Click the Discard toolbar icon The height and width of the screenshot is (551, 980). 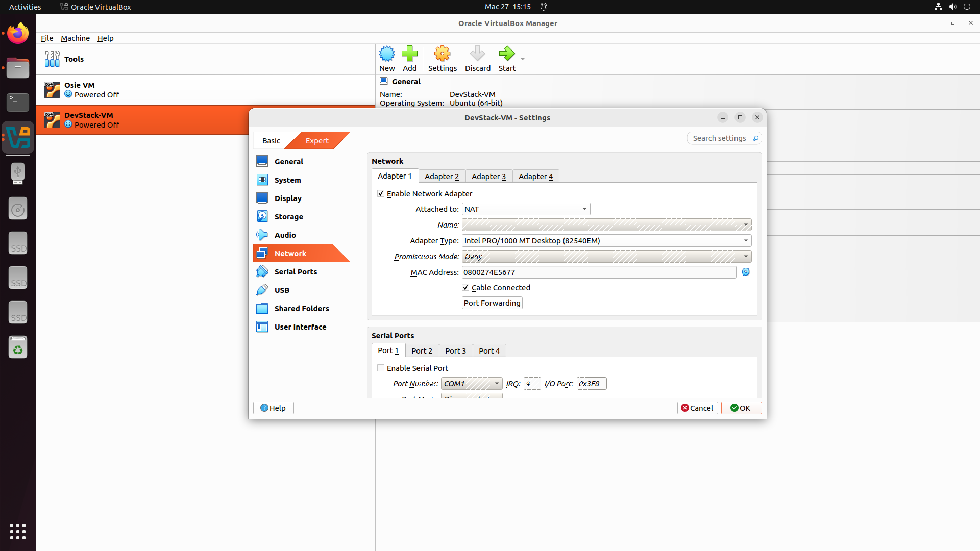477,54
